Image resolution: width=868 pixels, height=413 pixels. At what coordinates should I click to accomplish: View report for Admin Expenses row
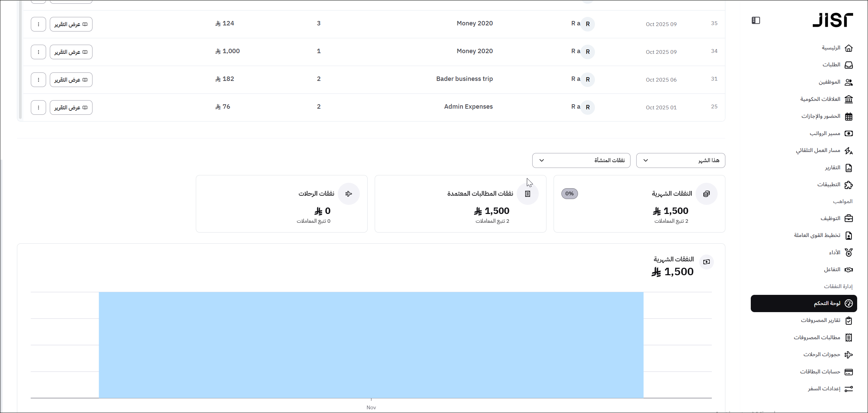coord(71,107)
